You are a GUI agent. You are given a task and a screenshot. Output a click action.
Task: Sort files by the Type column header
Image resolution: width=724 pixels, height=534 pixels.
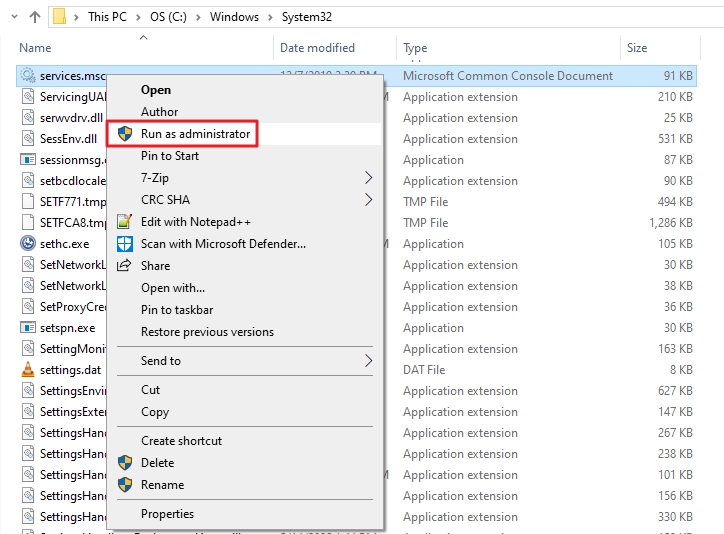tap(415, 48)
